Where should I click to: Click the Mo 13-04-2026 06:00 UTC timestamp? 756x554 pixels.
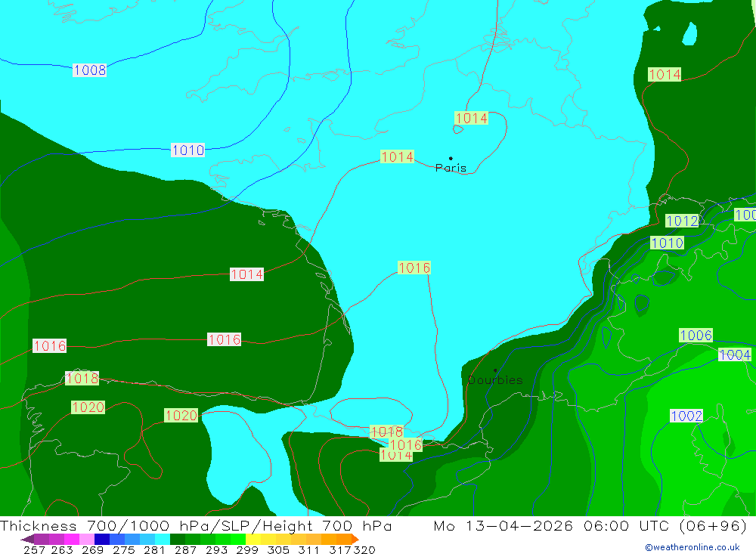coord(590,525)
